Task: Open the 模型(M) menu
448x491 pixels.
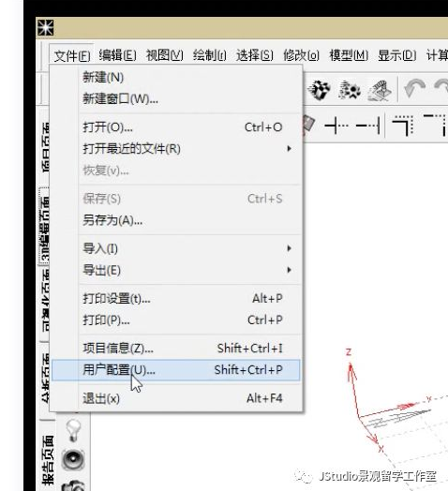Action: tap(349, 55)
